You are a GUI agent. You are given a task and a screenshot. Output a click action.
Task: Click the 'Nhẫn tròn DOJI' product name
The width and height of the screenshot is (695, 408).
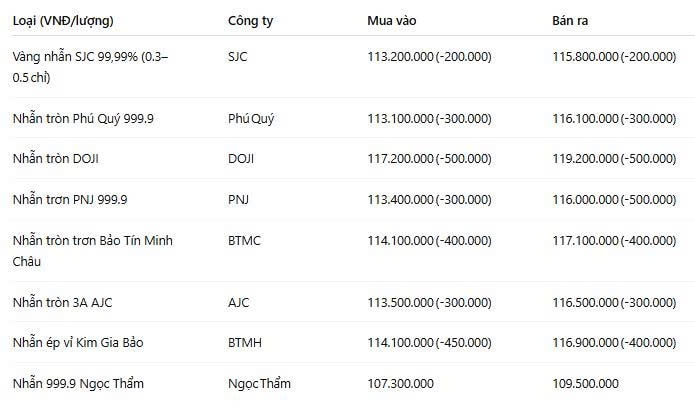56,159
